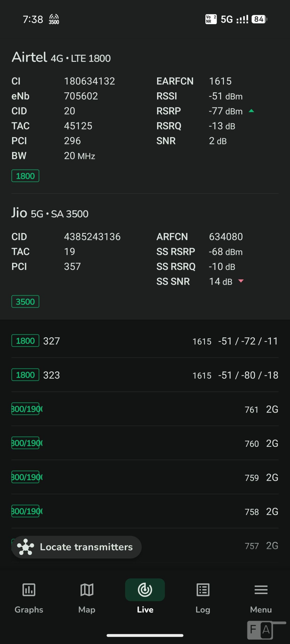Select the 2G neighbor cell 759

[x=145, y=477]
